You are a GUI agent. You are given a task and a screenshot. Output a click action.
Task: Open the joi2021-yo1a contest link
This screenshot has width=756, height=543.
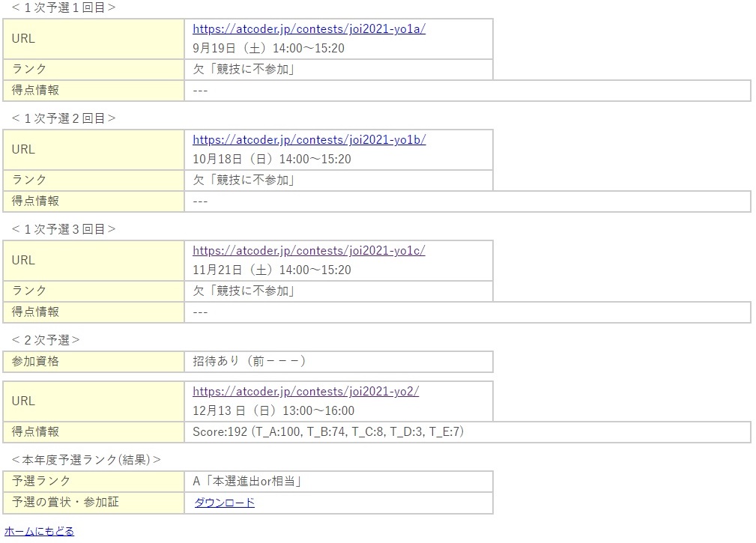tap(308, 28)
